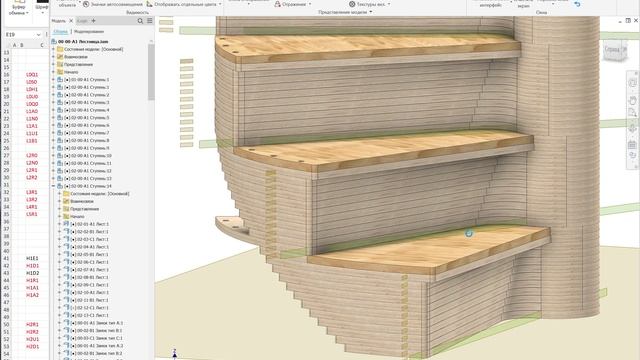Add a new browser panel tab with plus
Viewport: 640px width, 360px height.
pyautogui.click(x=93, y=21)
